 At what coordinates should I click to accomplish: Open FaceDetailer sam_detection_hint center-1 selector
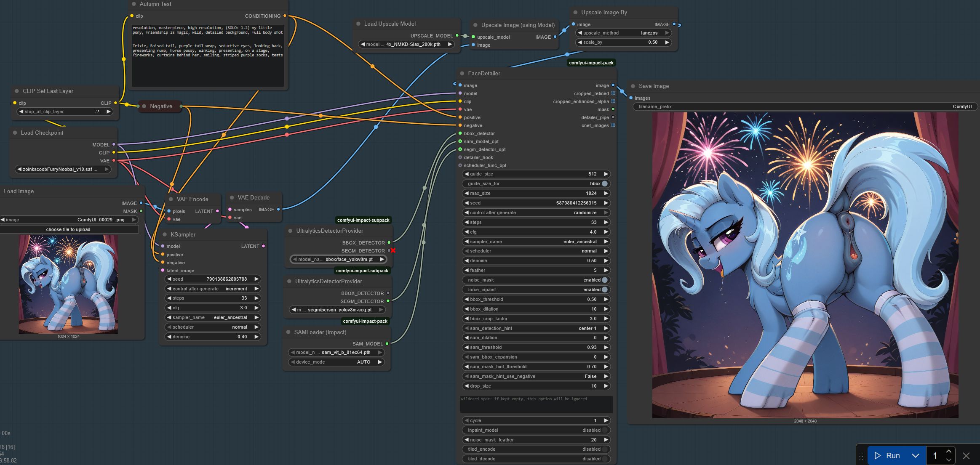(x=536, y=329)
